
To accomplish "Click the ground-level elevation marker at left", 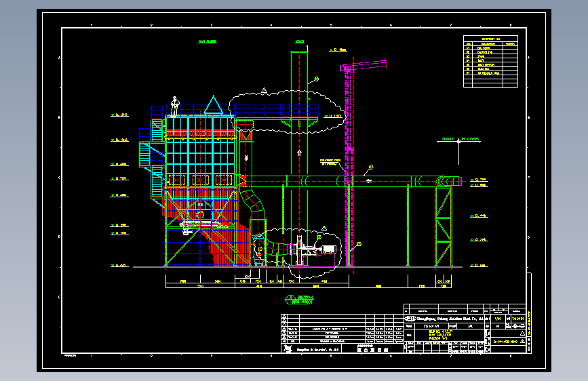I will [x=119, y=266].
